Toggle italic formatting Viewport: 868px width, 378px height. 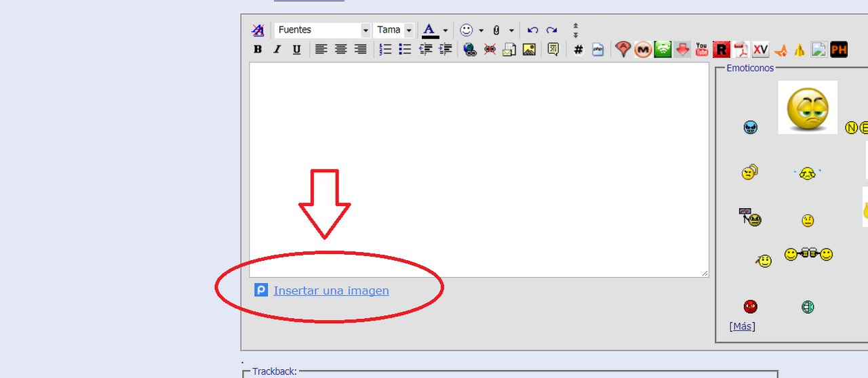[x=277, y=49]
